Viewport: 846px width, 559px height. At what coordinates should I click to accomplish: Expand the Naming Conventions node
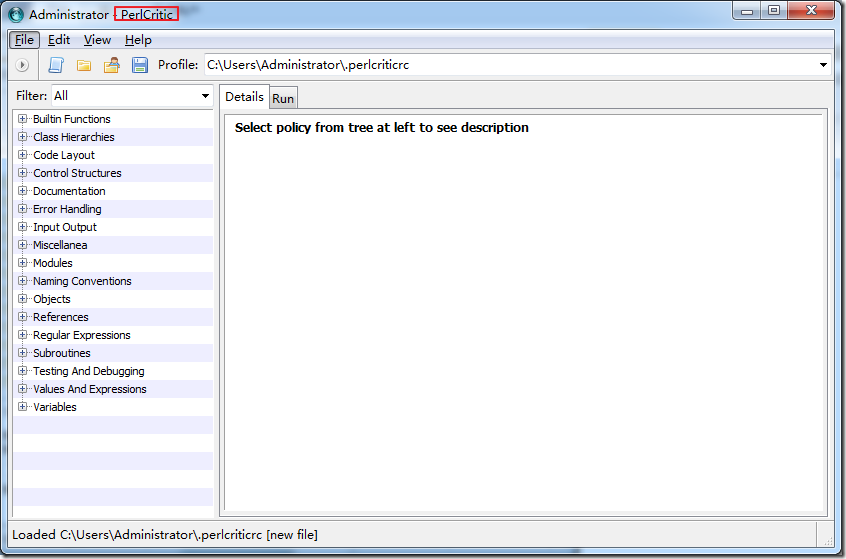tap(22, 281)
